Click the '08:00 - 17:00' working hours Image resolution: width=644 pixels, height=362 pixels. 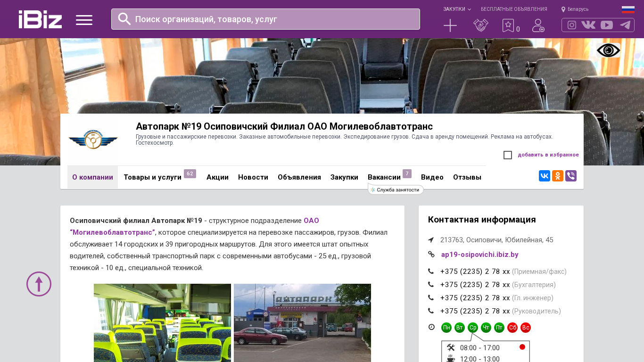pos(480,348)
